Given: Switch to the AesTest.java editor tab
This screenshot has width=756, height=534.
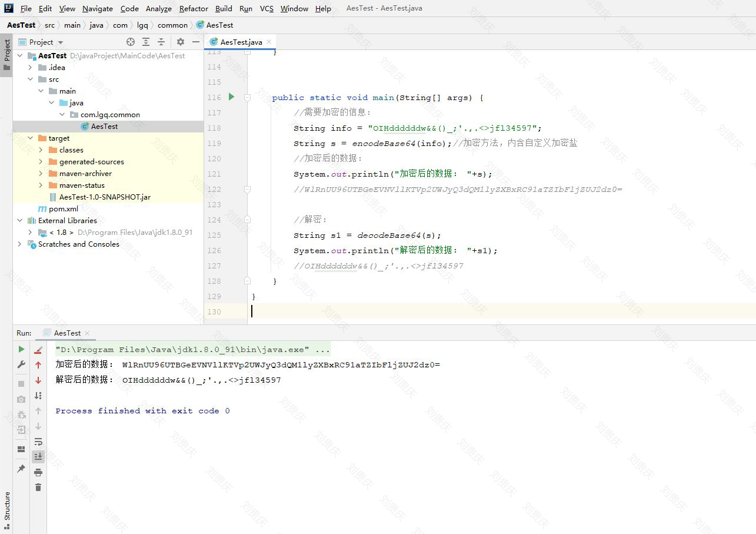Looking at the screenshot, I should [x=239, y=42].
